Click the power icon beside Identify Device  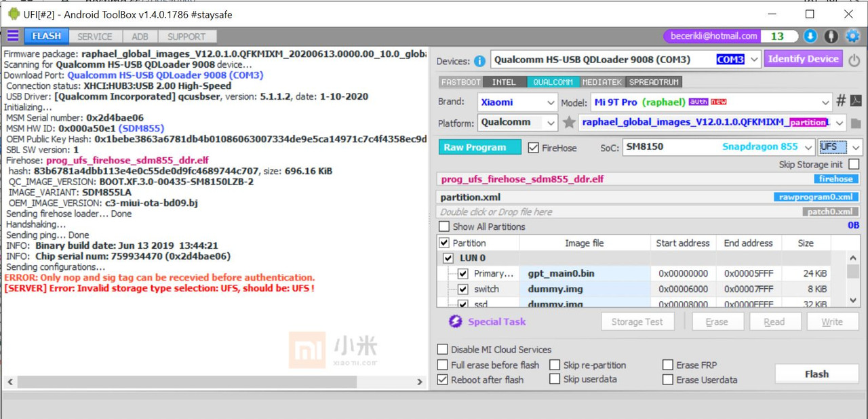pyautogui.click(x=854, y=60)
